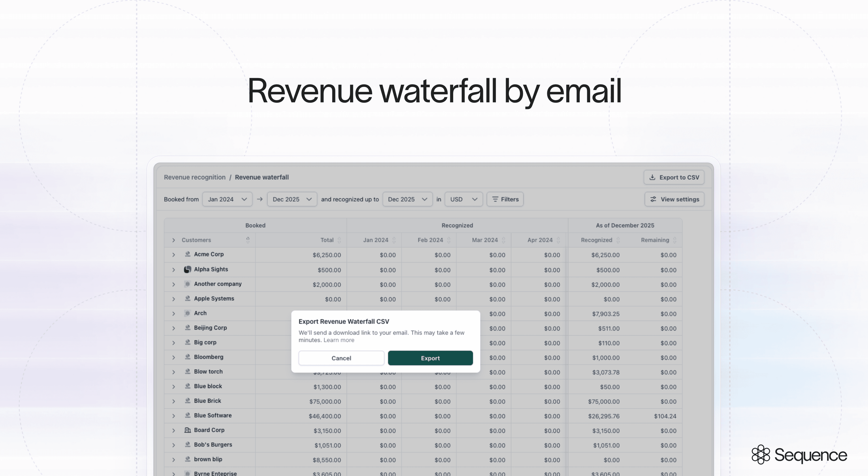Viewport: 868px width, 476px height.
Task: Cancel the Export Revenue Waterfall CSV dialog
Action: pos(341,358)
